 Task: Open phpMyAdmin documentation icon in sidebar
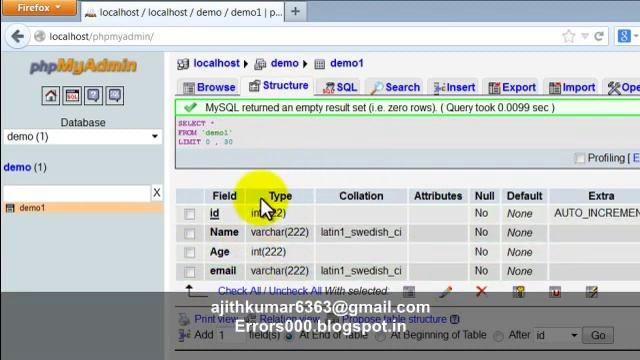tap(93, 96)
